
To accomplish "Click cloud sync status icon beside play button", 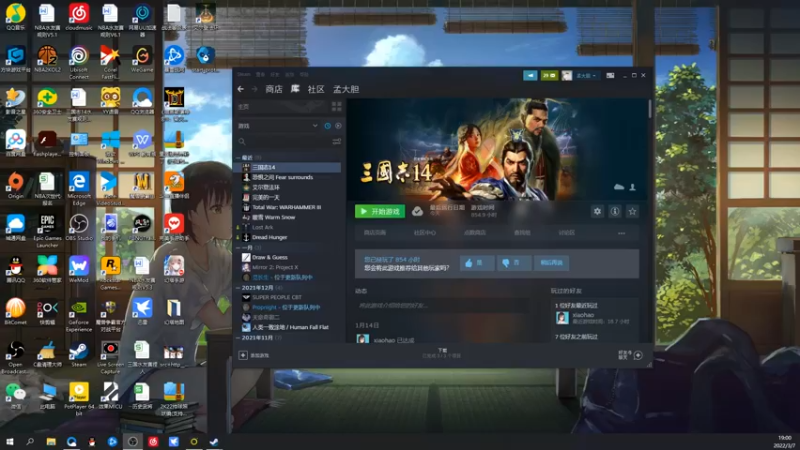I will click(x=417, y=211).
